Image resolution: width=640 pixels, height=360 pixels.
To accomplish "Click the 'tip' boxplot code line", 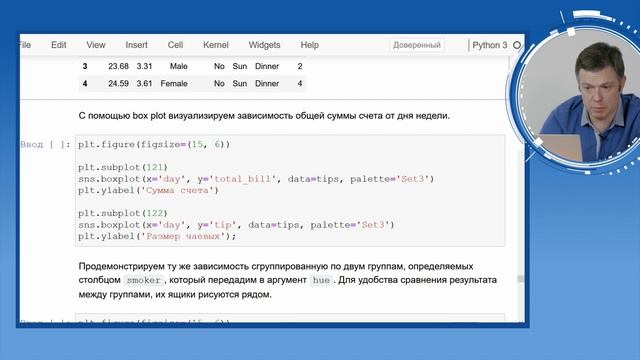I will coord(236,224).
